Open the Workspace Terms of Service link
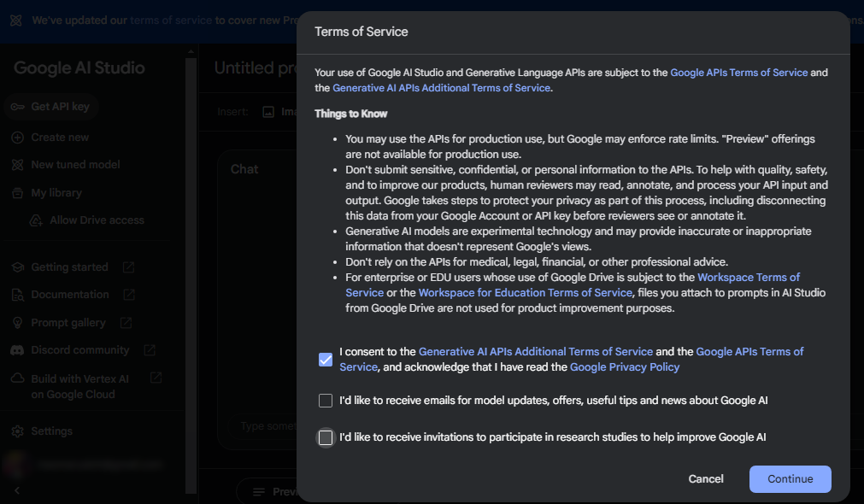 click(749, 278)
